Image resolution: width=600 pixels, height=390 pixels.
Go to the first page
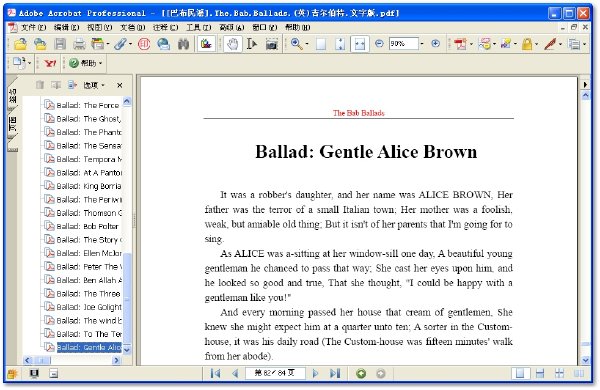(215, 373)
